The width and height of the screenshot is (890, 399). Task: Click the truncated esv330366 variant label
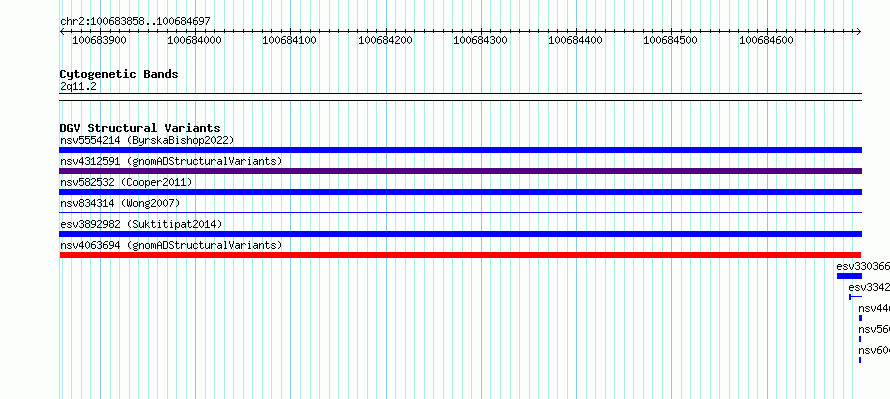click(x=863, y=266)
